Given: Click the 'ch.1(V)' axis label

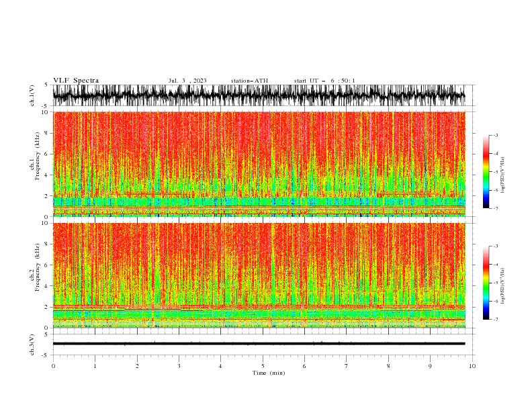Looking at the screenshot, I should (32, 95).
